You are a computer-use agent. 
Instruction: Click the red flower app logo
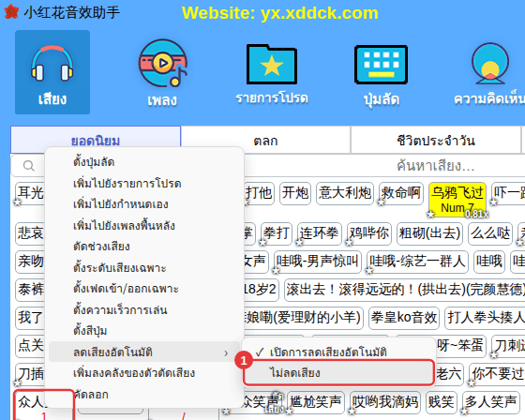[x=11, y=12]
